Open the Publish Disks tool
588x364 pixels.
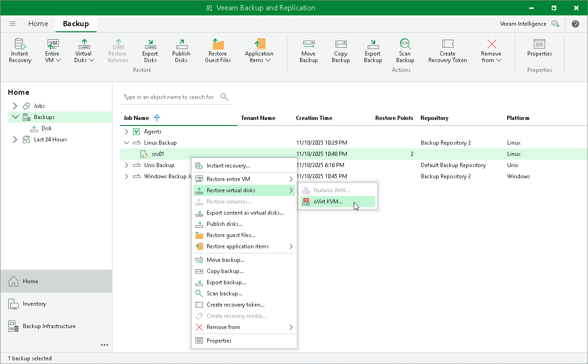click(181, 49)
